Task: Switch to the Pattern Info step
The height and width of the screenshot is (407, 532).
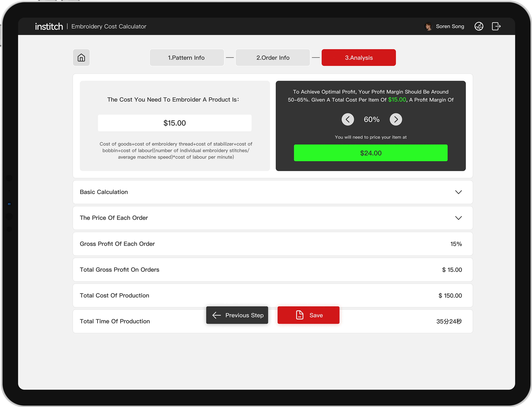Action: coord(187,57)
